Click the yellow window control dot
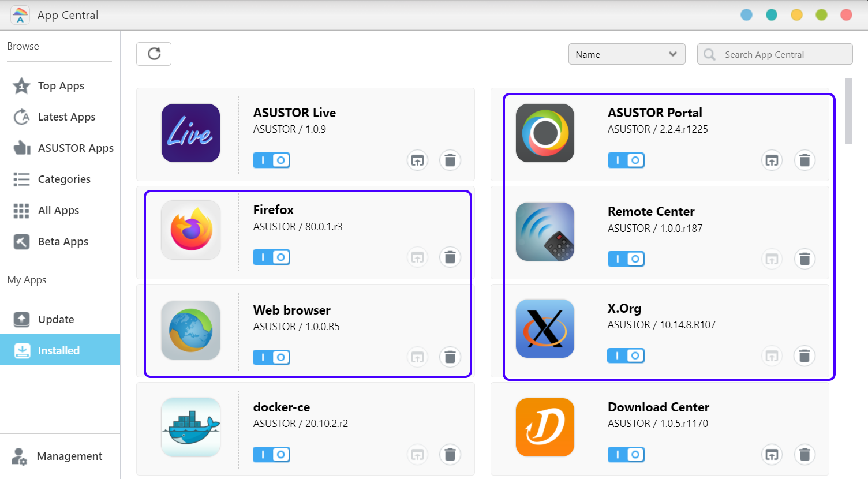868x479 pixels. click(x=796, y=15)
